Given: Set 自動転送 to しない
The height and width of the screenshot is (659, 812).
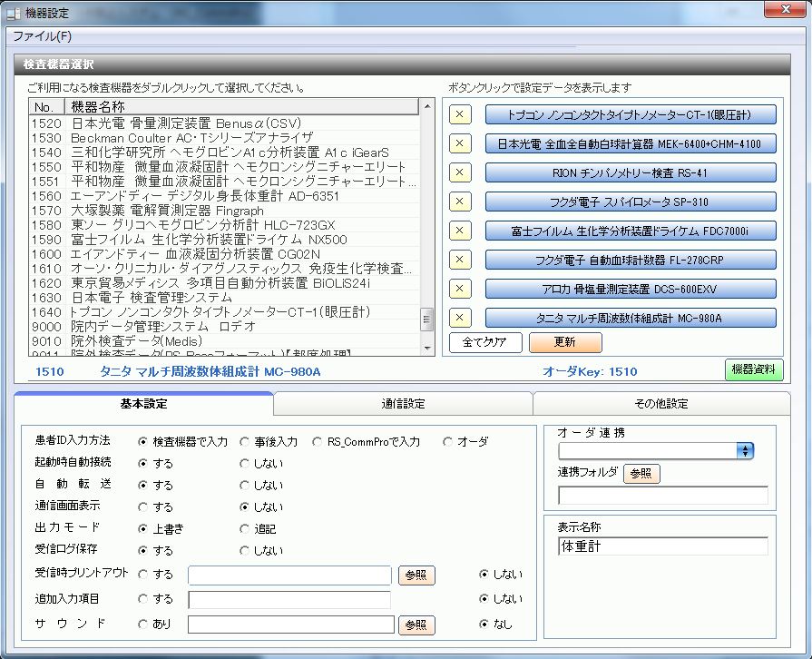Looking at the screenshot, I should [244, 486].
